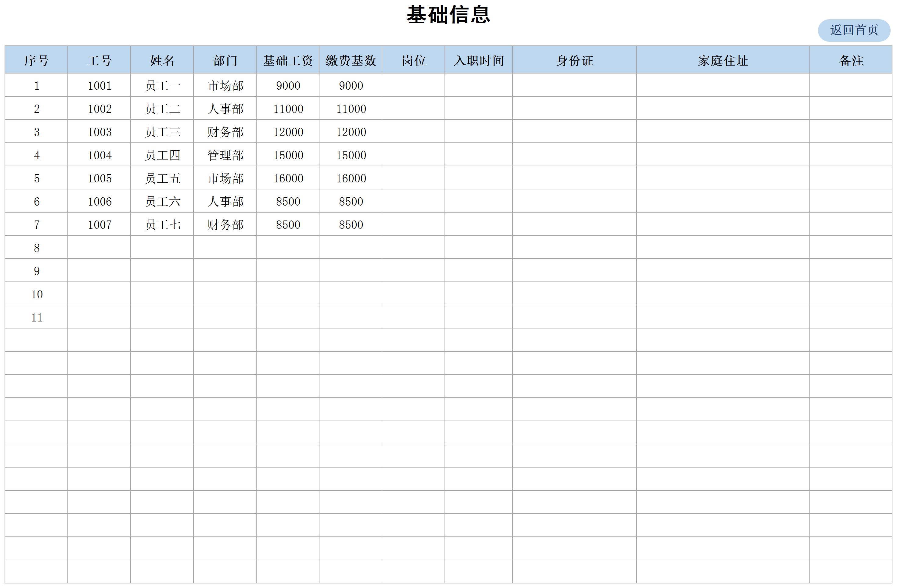897x588 pixels.
Task: Select the salary cell showing 15000
Action: click(x=288, y=155)
